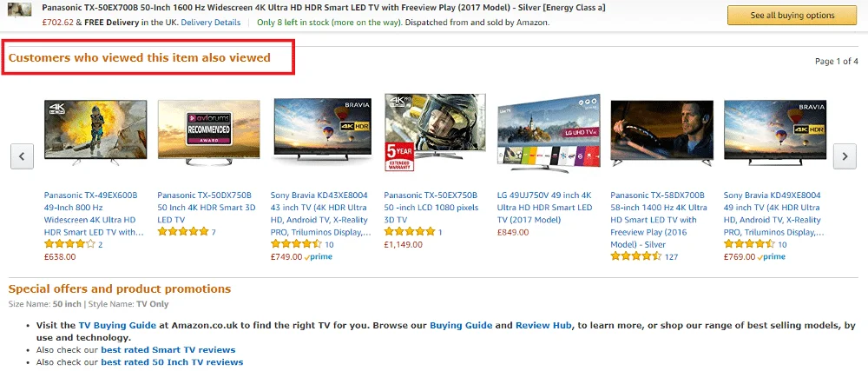
Task: Click star rating of Panasonic TX-50DX750B
Action: click(x=182, y=233)
